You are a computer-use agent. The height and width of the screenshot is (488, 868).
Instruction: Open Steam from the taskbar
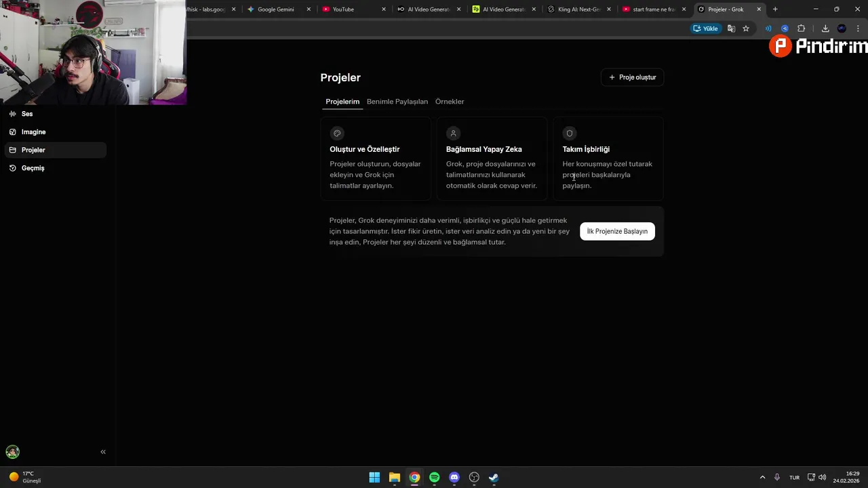[494, 477]
